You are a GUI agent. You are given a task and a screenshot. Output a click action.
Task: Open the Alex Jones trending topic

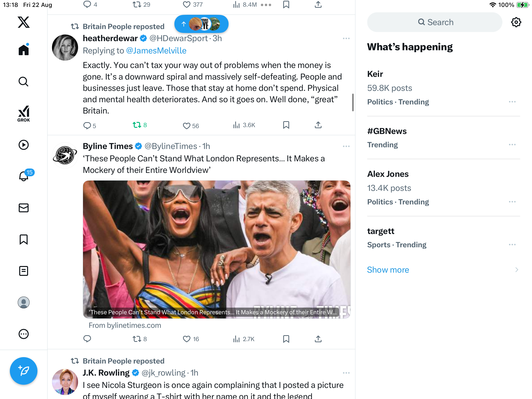pos(388,174)
